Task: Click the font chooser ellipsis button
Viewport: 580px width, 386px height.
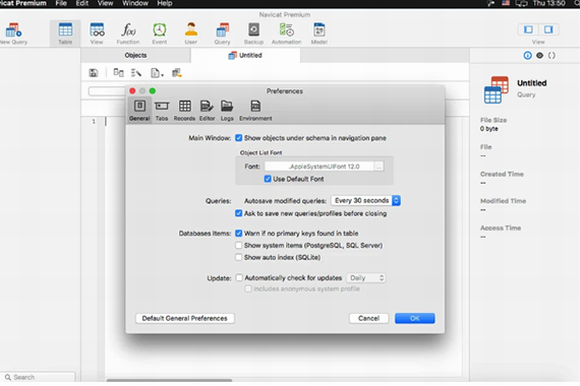Action: click(x=378, y=166)
